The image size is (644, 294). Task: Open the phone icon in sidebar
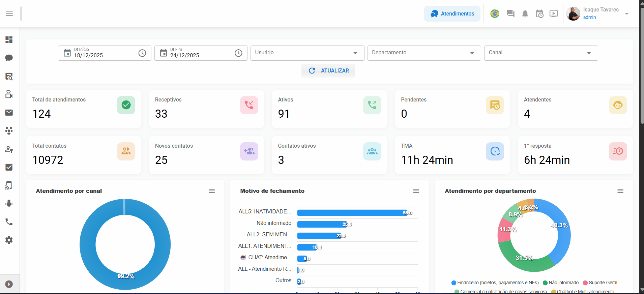pos(9,222)
